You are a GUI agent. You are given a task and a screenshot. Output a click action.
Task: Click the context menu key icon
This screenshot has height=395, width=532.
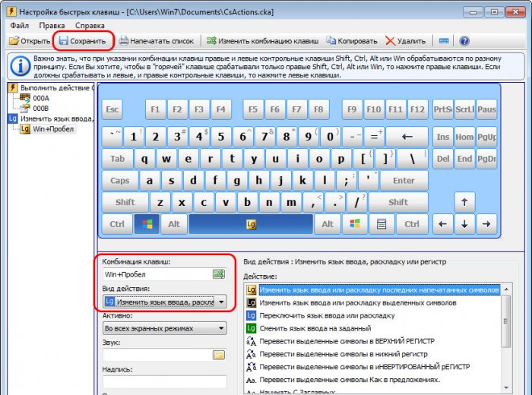click(382, 224)
